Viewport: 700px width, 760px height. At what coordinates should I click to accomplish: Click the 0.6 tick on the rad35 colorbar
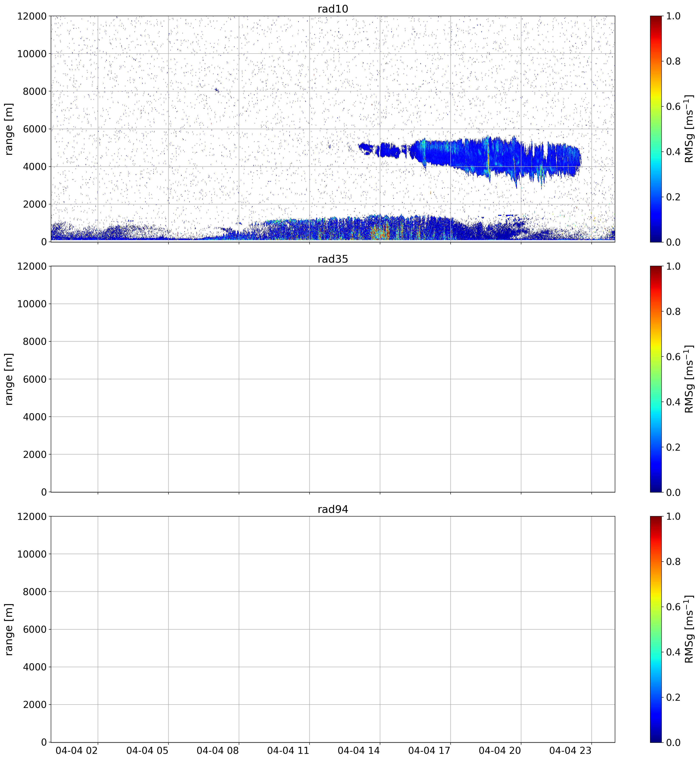click(x=673, y=357)
